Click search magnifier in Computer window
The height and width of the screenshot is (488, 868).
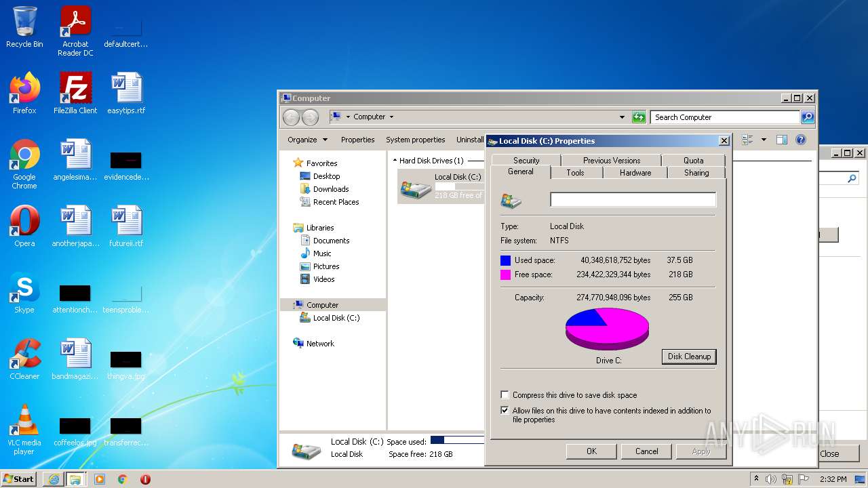[807, 117]
